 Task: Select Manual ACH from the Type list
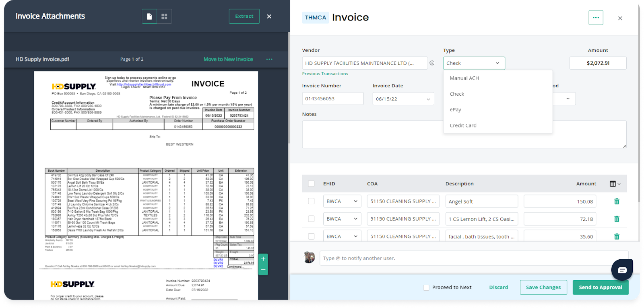(x=464, y=78)
